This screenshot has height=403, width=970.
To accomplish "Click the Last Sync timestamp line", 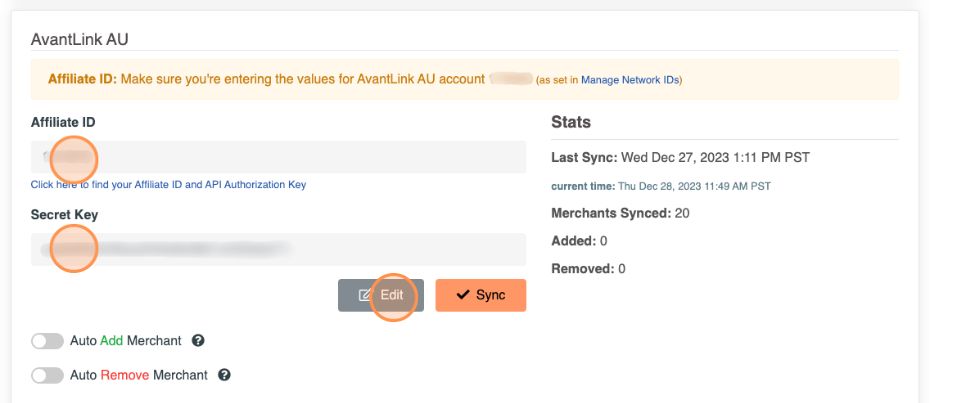I will click(680, 157).
